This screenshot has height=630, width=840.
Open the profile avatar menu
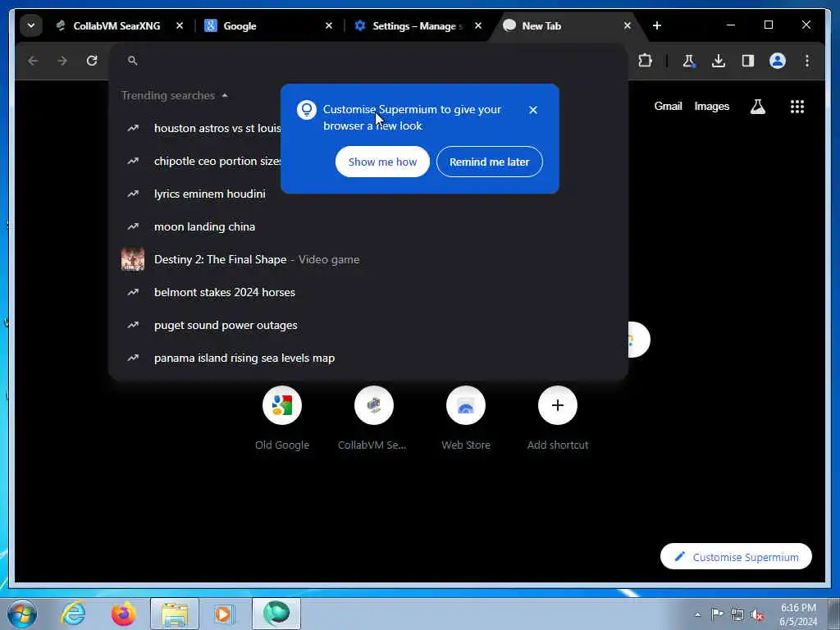[x=778, y=61]
